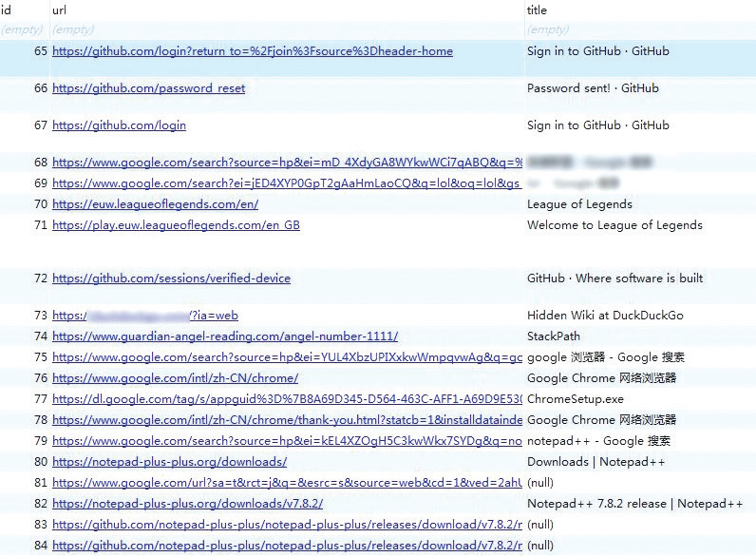Image resolution: width=756 pixels, height=557 pixels.
Task: Open the guardian-angel-reading.com angel-number-1111 link
Action: 225,336
